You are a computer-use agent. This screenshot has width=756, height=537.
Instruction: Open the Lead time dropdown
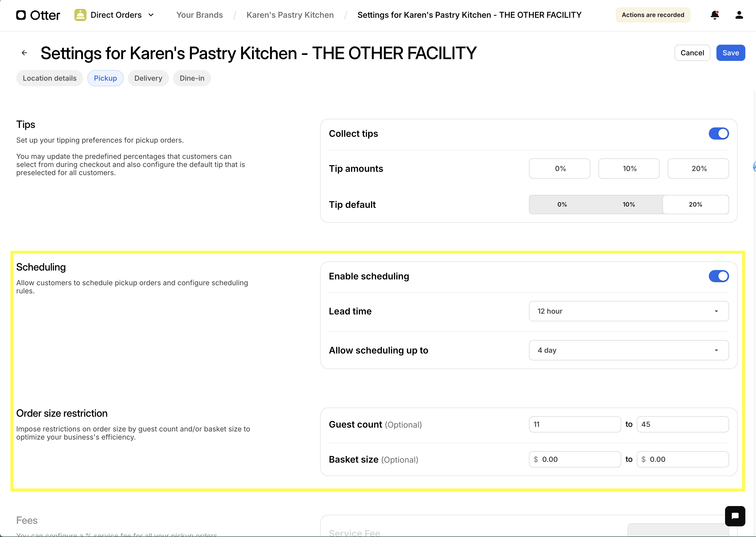628,311
